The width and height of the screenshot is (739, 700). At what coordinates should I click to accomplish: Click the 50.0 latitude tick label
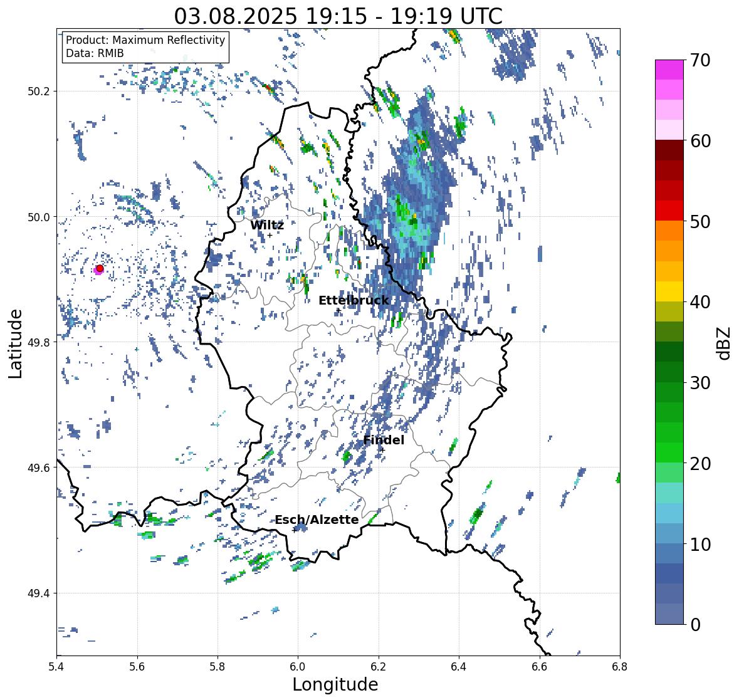pyautogui.click(x=39, y=217)
